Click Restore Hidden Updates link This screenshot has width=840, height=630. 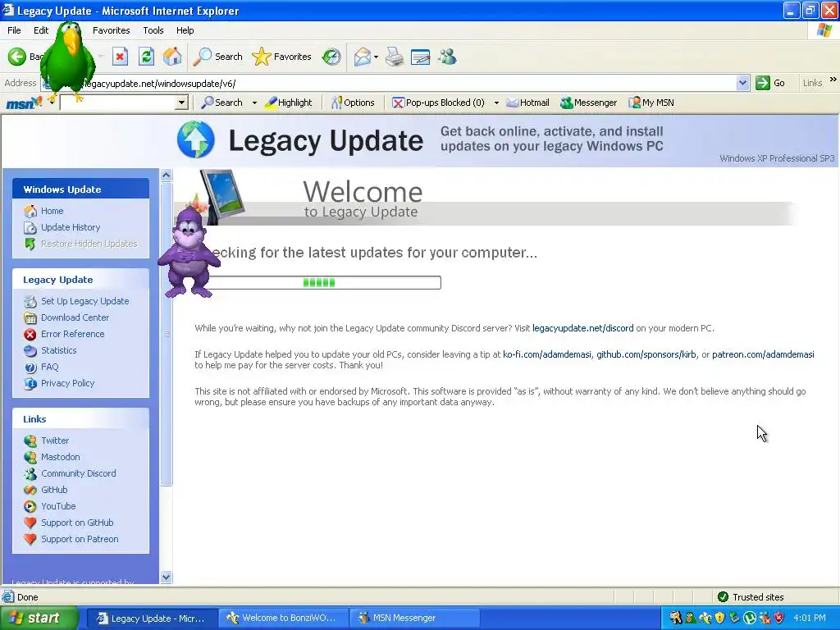tap(89, 244)
